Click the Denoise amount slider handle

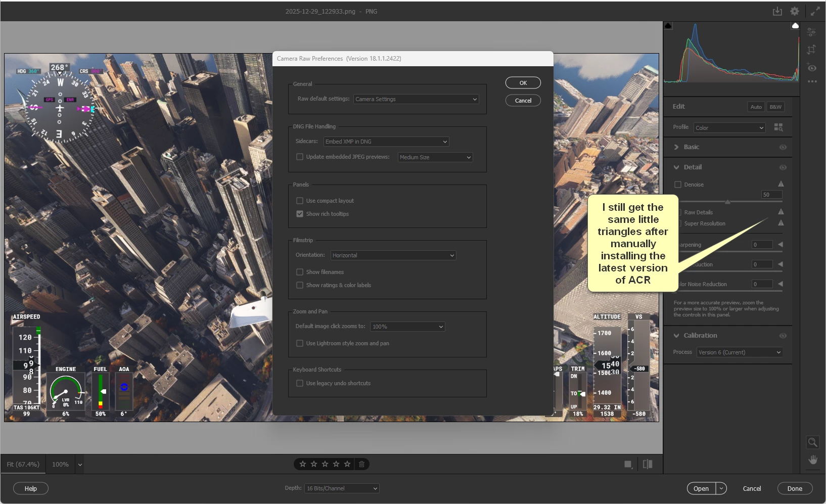tap(727, 202)
